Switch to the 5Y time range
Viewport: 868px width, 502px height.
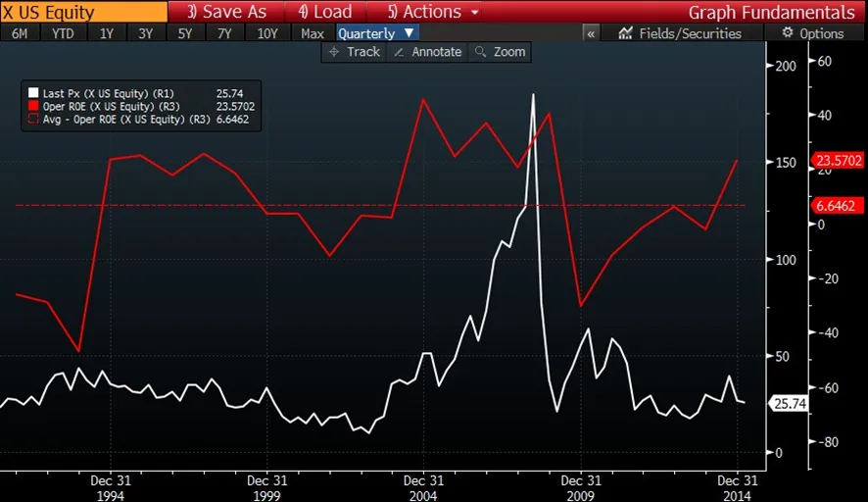pos(185,33)
